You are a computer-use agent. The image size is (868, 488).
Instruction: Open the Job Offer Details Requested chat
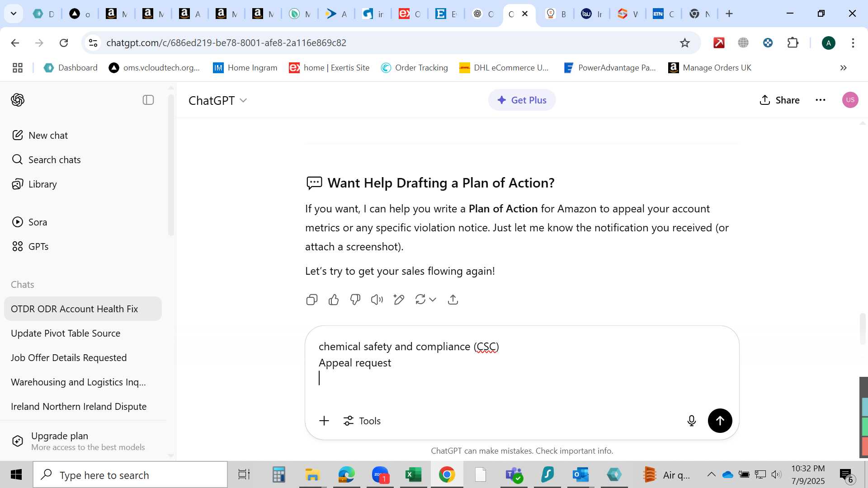[x=83, y=357]
